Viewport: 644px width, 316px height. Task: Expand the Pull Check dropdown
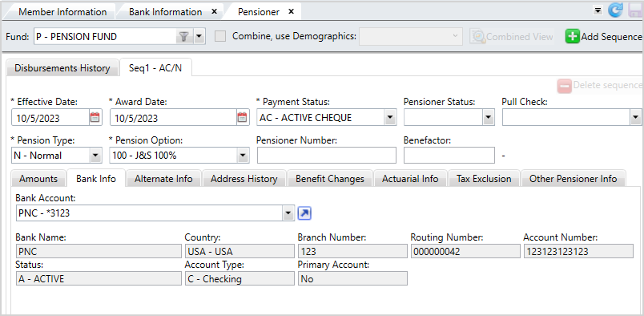pyautogui.click(x=636, y=118)
